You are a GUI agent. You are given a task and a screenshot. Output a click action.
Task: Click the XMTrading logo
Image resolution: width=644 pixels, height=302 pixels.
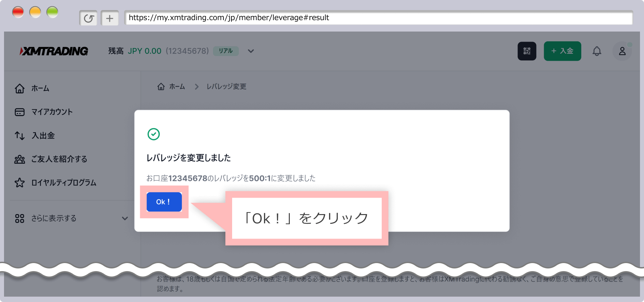[54, 51]
